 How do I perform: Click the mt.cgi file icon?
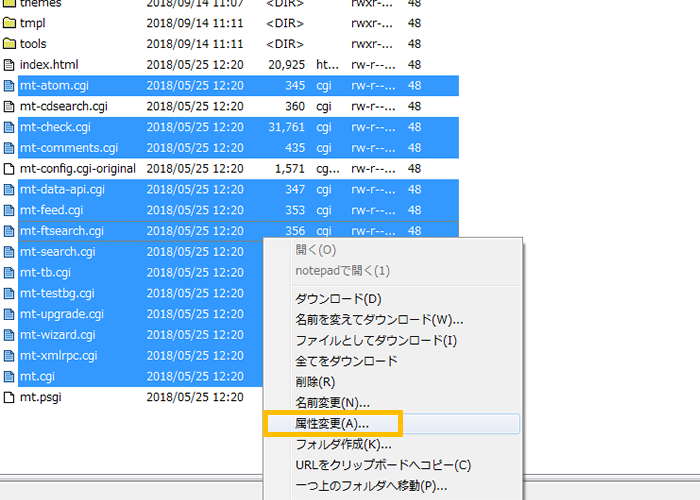coord(9,376)
